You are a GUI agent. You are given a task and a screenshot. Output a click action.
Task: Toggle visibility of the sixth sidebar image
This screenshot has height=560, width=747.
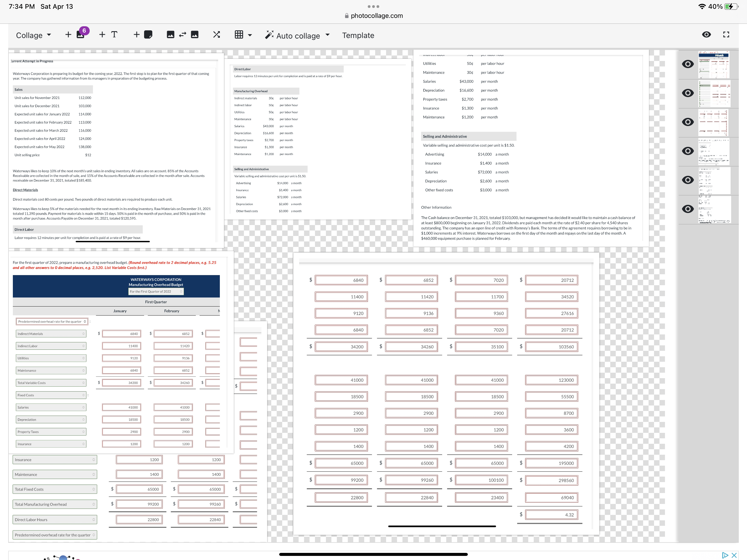pyautogui.click(x=688, y=209)
